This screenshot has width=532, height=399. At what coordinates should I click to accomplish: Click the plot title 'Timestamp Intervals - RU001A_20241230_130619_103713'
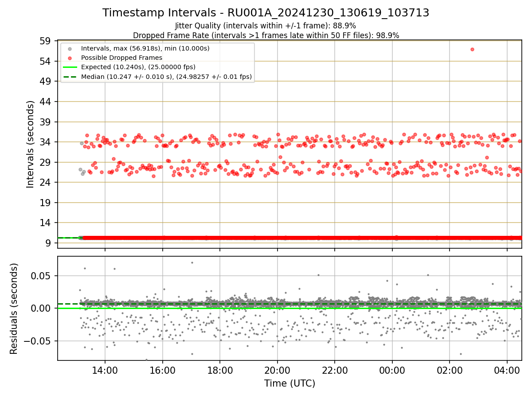pyautogui.click(x=266, y=13)
